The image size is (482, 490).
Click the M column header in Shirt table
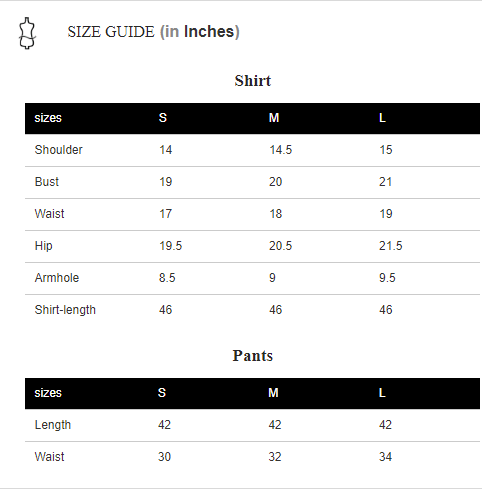click(x=274, y=118)
